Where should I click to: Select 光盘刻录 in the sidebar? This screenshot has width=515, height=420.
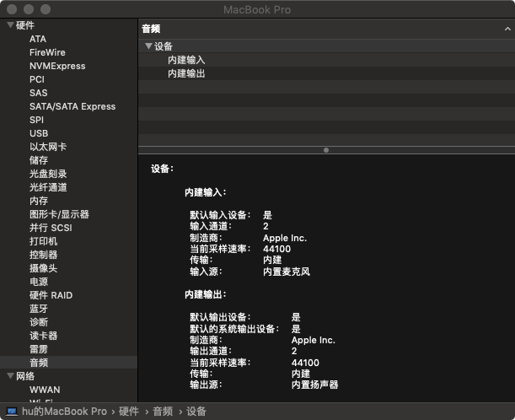point(48,174)
